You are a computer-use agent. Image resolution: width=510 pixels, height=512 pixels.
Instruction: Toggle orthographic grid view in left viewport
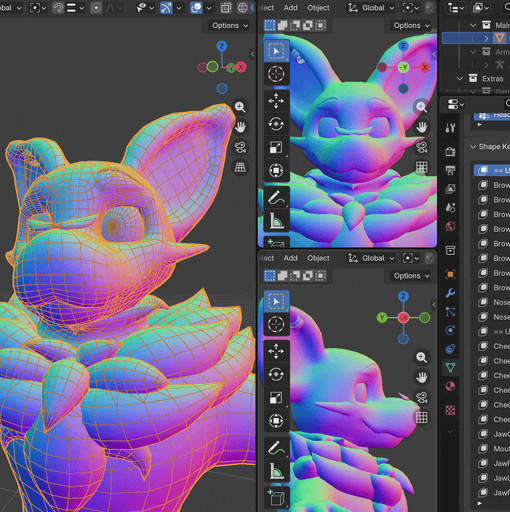tap(240, 167)
